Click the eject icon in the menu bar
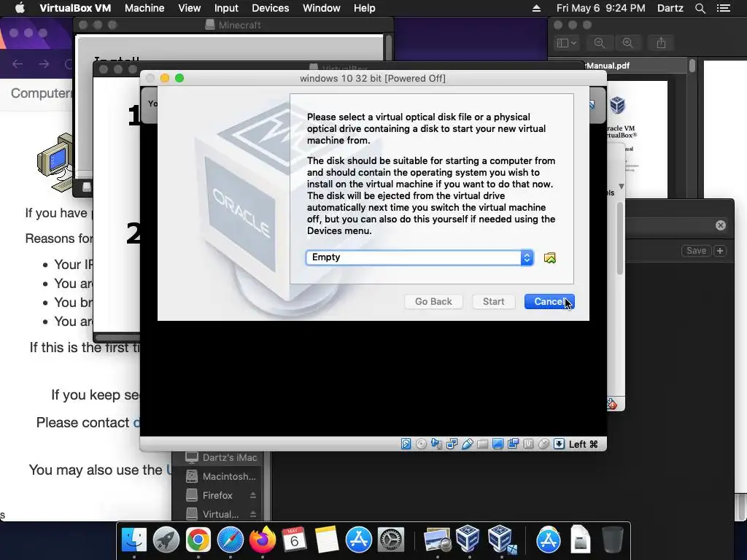The height and width of the screenshot is (560, 747). point(536,8)
